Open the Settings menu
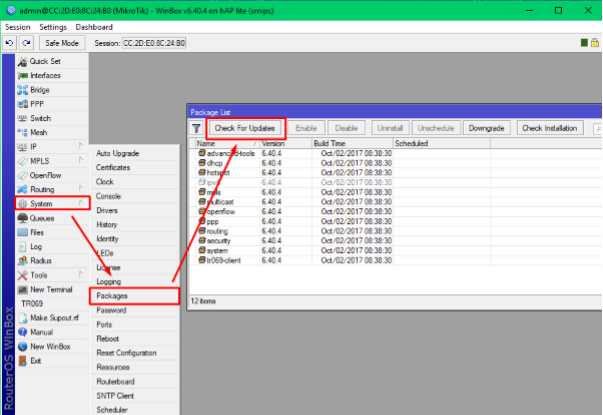The image size is (603, 415). tap(53, 27)
